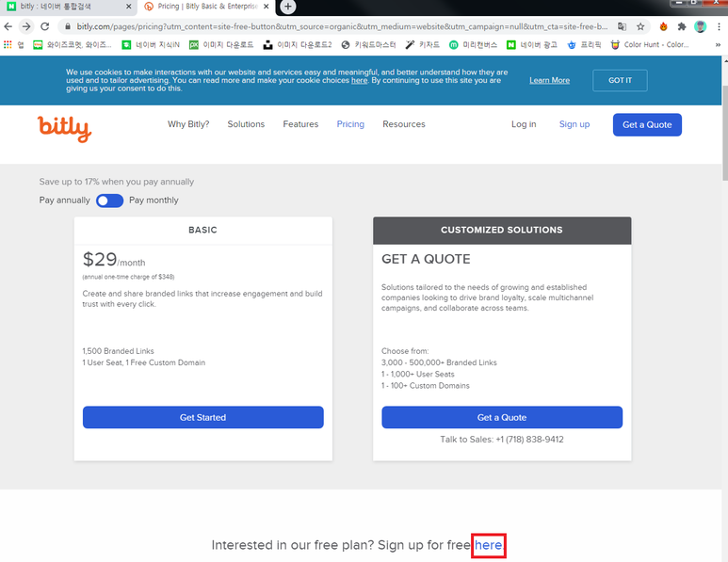The image size is (728, 562).
Task: Open the profile avatar icon
Action: click(x=700, y=26)
